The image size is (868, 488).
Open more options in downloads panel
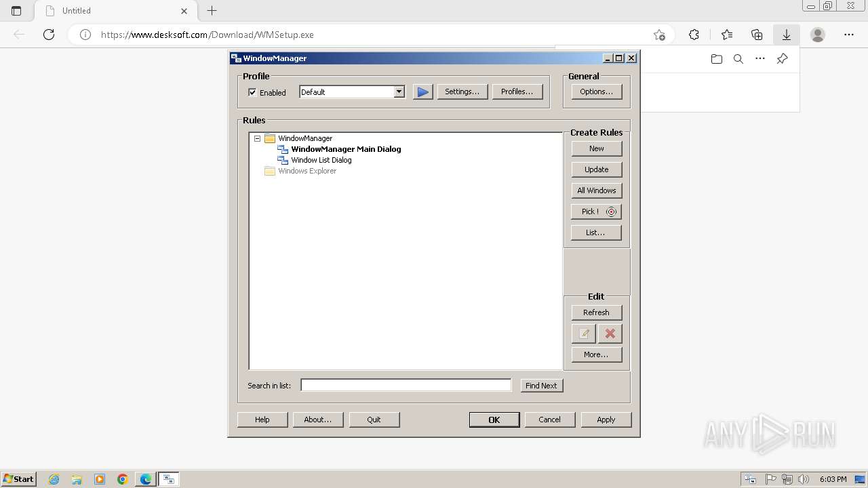click(x=760, y=59)
